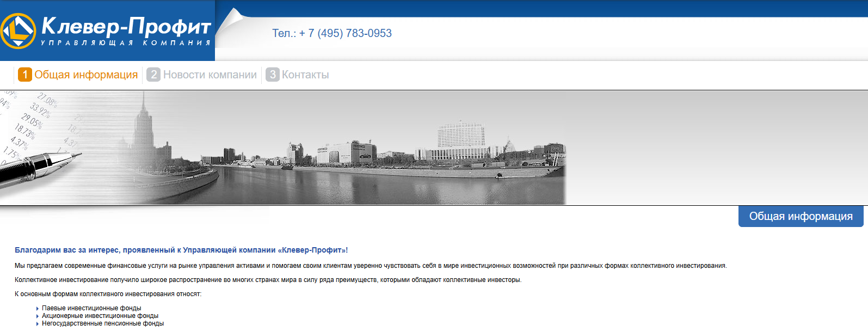Click the orange number 1 badge
Viewport: 868px width, 331px height.
click(25, 75)
